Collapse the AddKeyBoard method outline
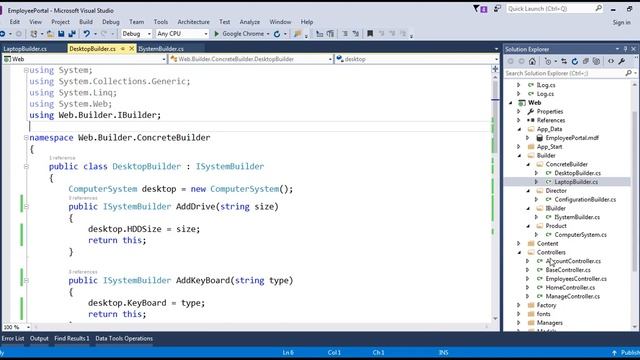 (26, 280)
